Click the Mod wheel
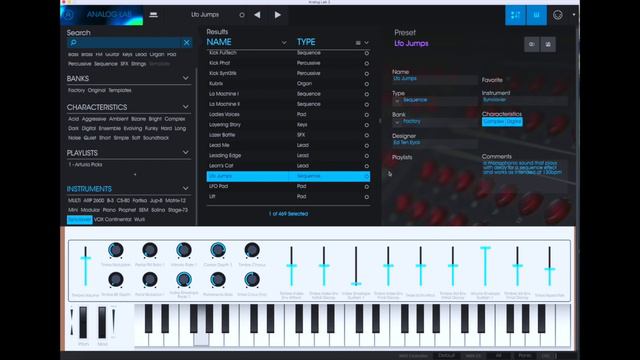 (102, 322)
